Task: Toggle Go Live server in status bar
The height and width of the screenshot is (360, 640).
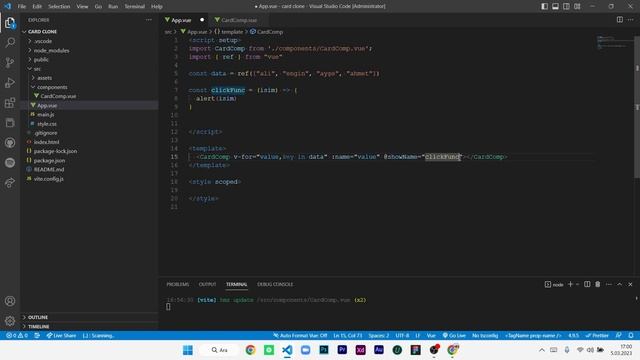Action: (x=454, y=335)
